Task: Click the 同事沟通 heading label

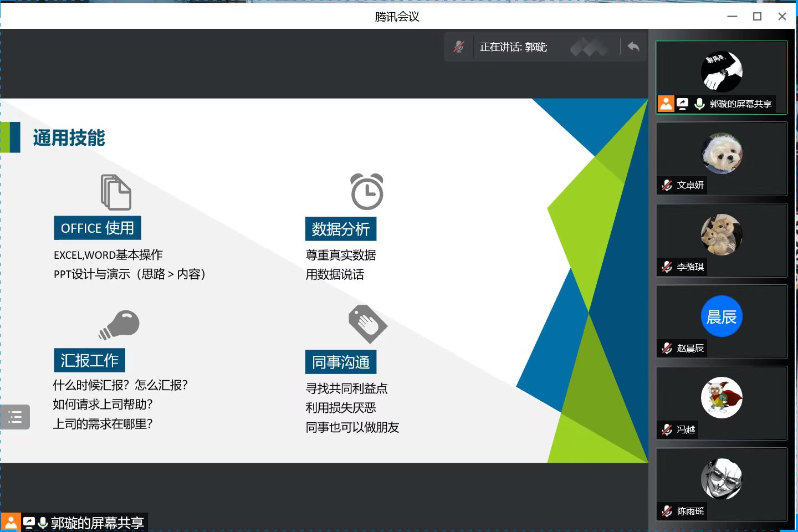Action: [x=341, y=362]
